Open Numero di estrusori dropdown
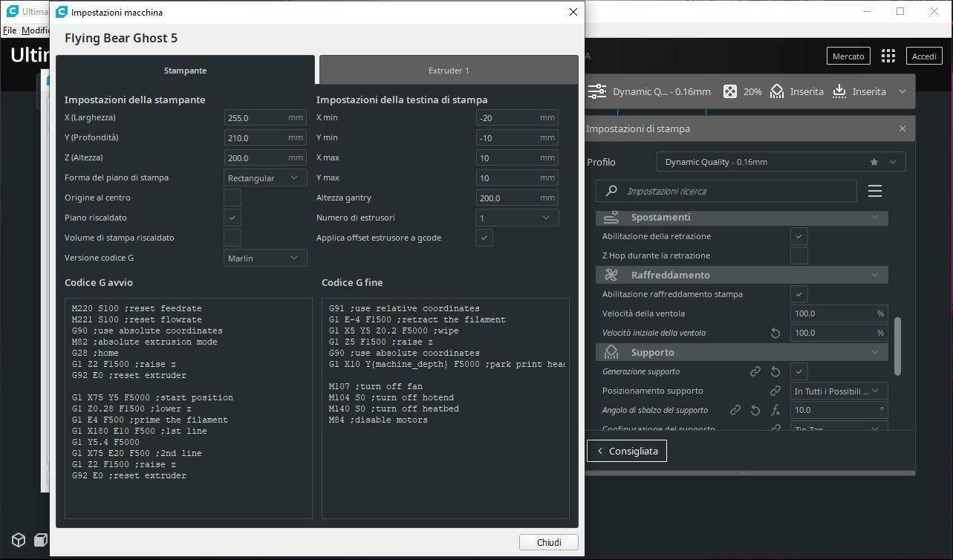 pyautogui.click(x=517, y=218)
